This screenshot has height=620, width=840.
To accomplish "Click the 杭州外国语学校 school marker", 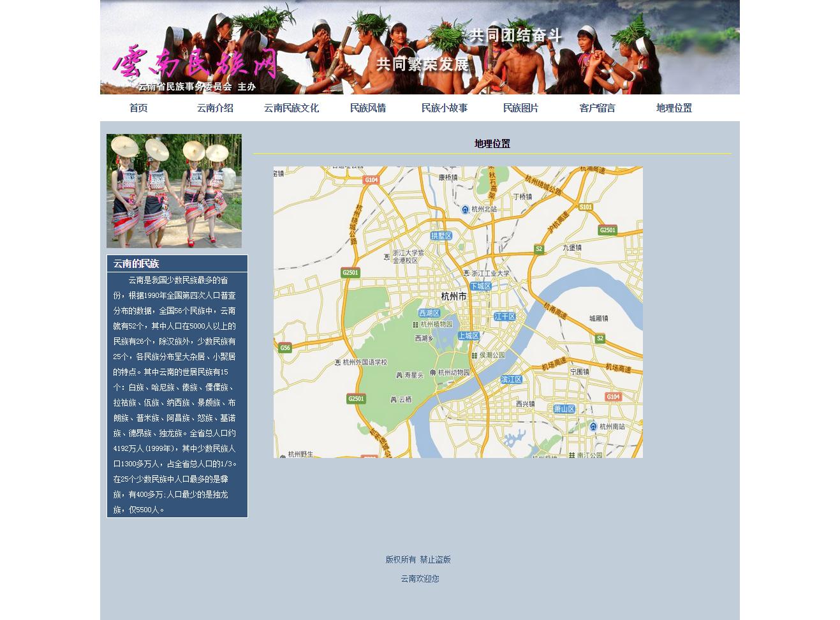I will 338,362.
